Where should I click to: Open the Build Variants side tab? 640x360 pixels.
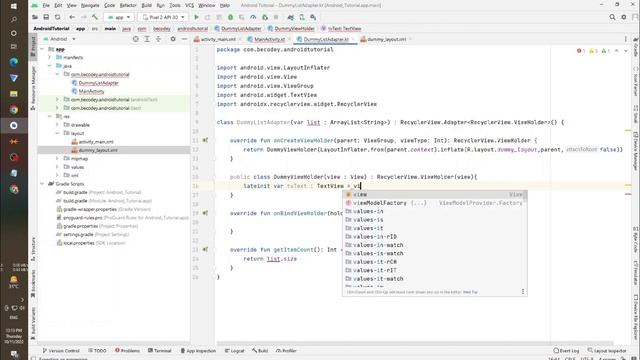33,322
